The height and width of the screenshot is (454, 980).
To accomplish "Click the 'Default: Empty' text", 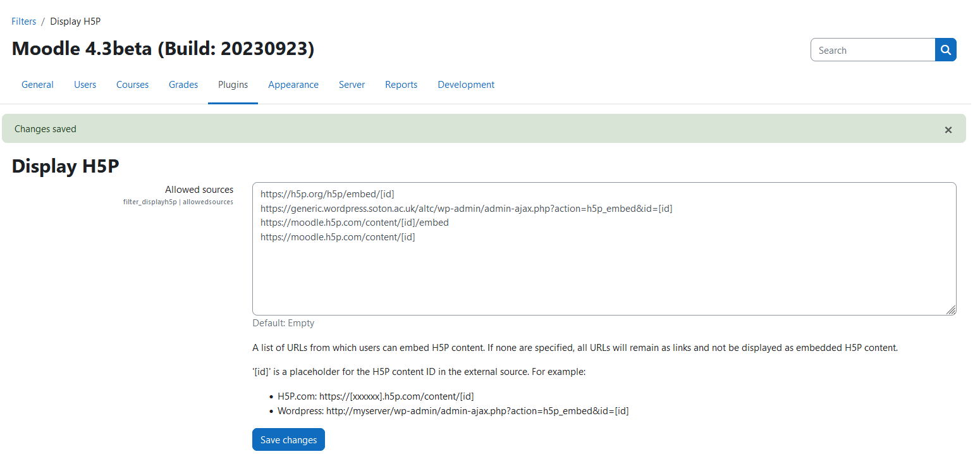I will click(x=283, y=323).
